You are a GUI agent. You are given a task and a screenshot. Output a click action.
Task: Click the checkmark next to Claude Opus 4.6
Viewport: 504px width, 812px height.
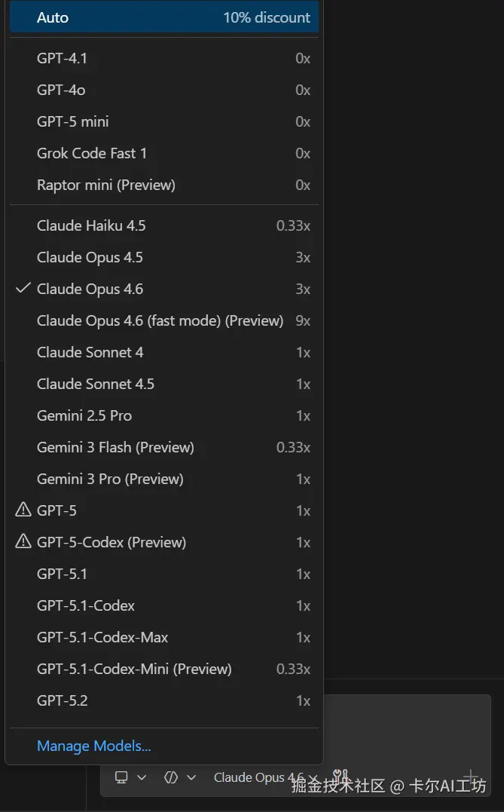pos(23,289)
